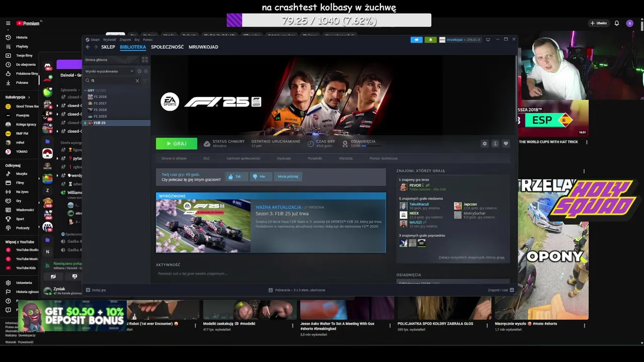Go back with Steam's back arrow
Viewport: 644px width, 362px height.
pyautogui.click(x=88, y=47)
